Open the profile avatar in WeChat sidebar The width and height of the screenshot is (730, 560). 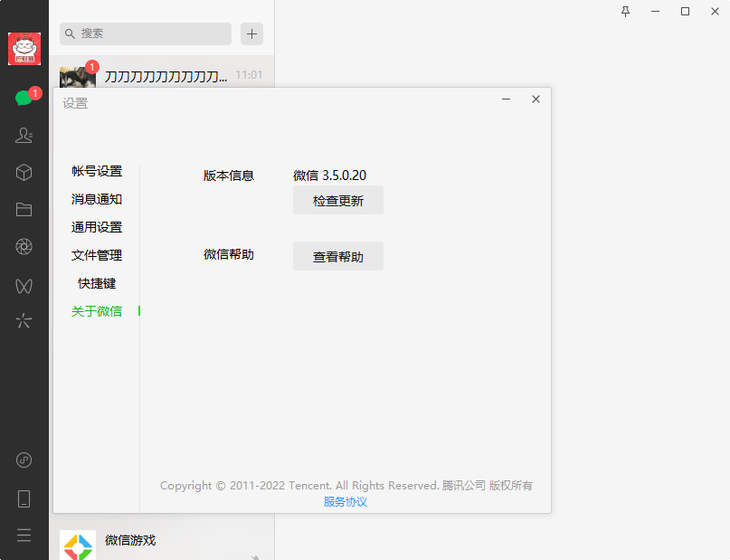[24, 49]
